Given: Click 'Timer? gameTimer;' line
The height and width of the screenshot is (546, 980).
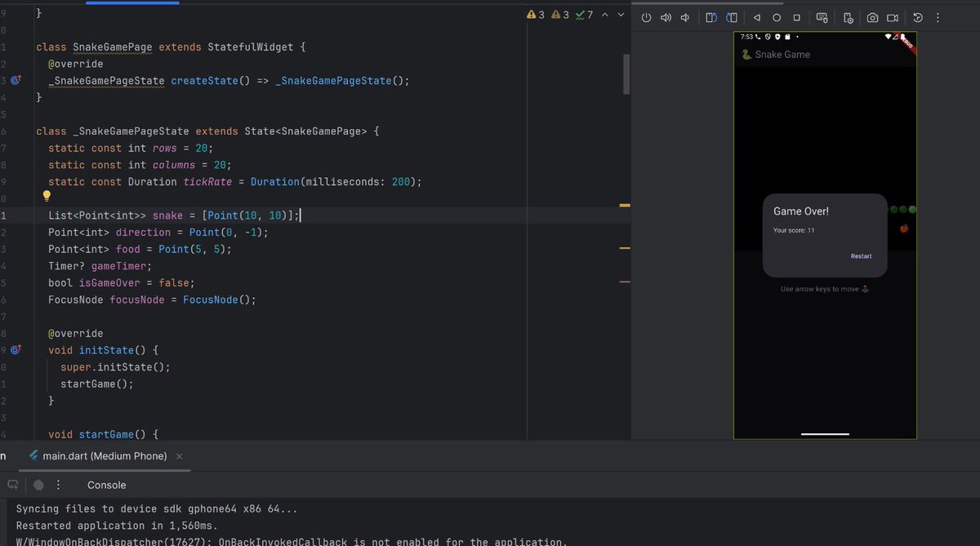Looking at the screenshot, I should (x=100, y=266).
